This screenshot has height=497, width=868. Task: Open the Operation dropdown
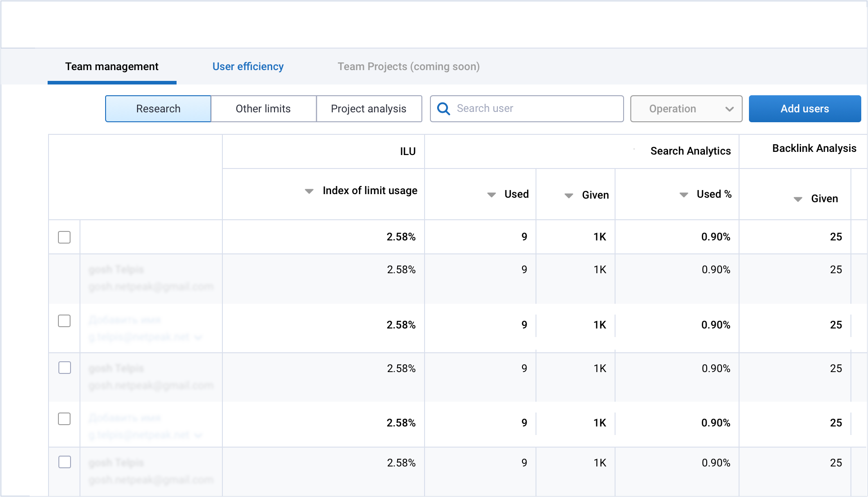686,109
